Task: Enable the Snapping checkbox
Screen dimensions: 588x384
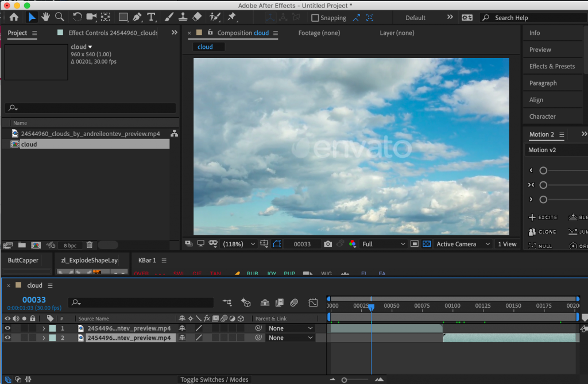Action: click(x=315, y=18)
